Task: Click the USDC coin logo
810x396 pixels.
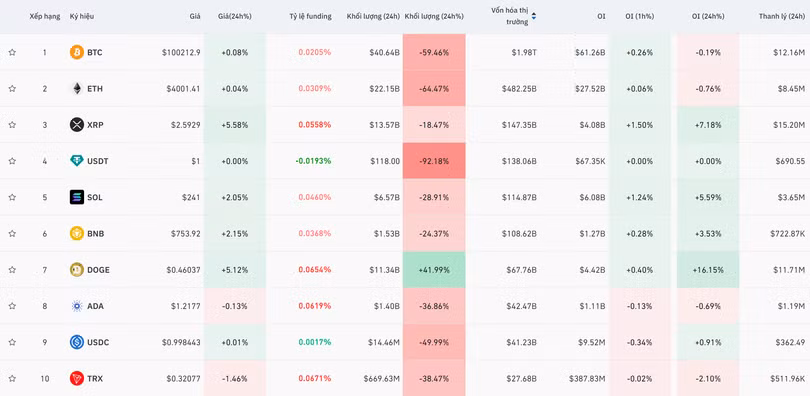Action: coord(76,342)
